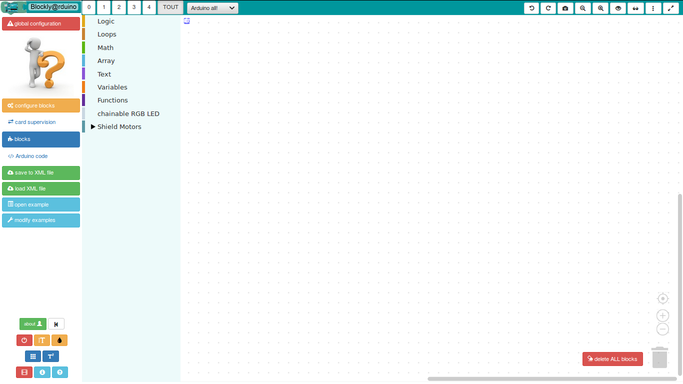Click the vertical workspace scrollbar
The height and width of the screenshot is (384, 683).
click(x=680, y=285)
